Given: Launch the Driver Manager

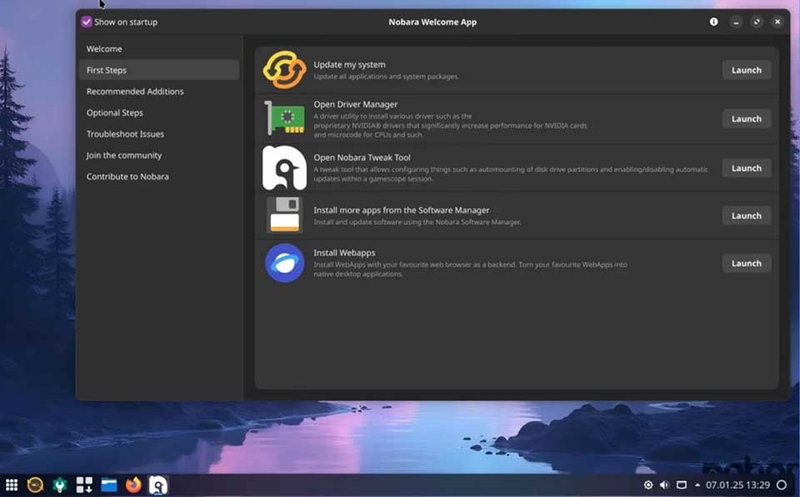Looking at the screenshot, I should 746,119.
